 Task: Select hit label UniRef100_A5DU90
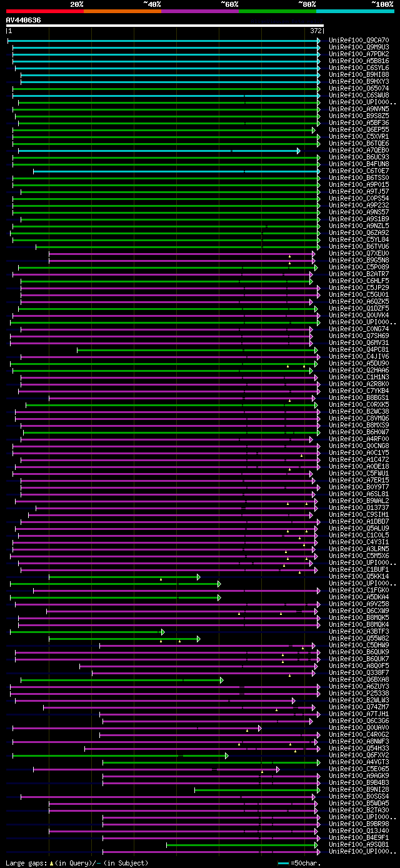tap(359, 364)
